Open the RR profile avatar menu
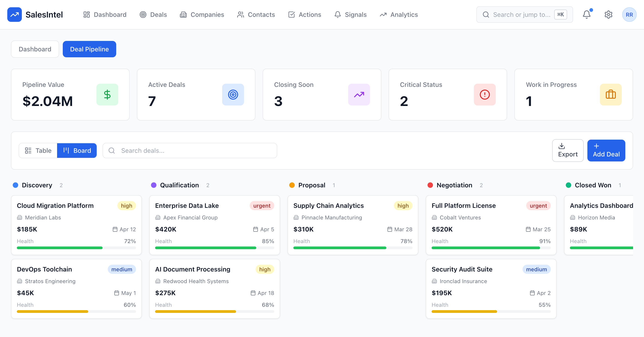 click(x=629, y=15)
